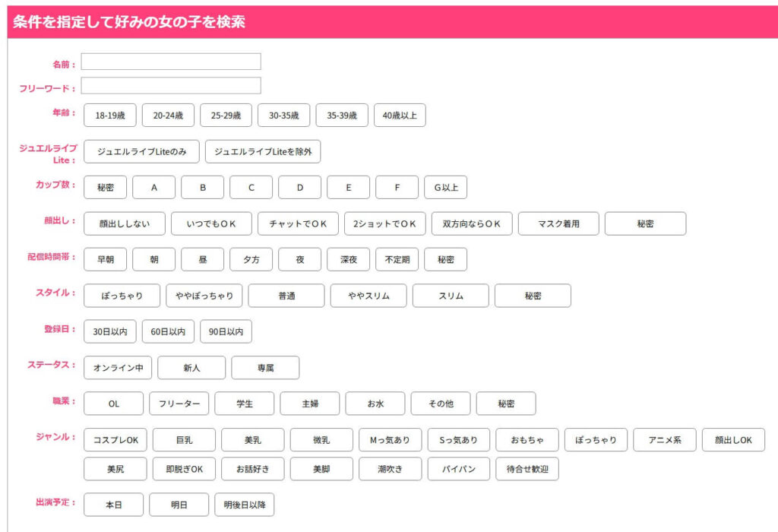Pick the 不定期 time slot option

[x=397, y=260]
